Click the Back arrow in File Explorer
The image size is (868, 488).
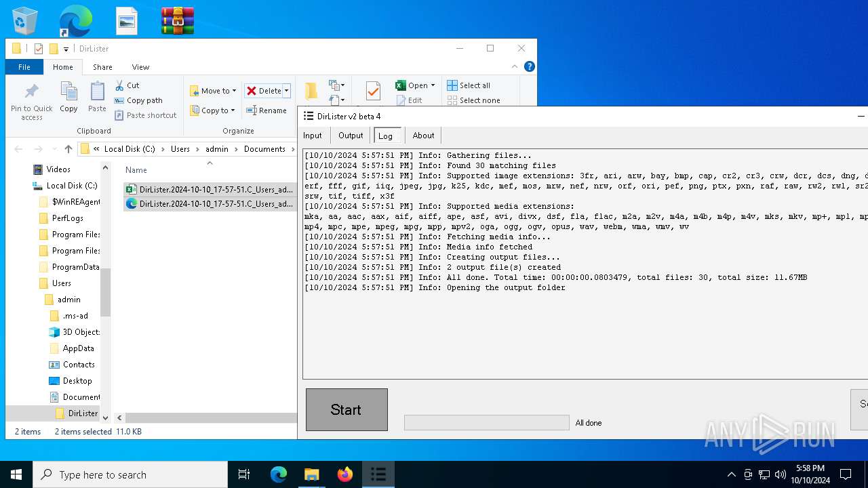coord(18,149)
